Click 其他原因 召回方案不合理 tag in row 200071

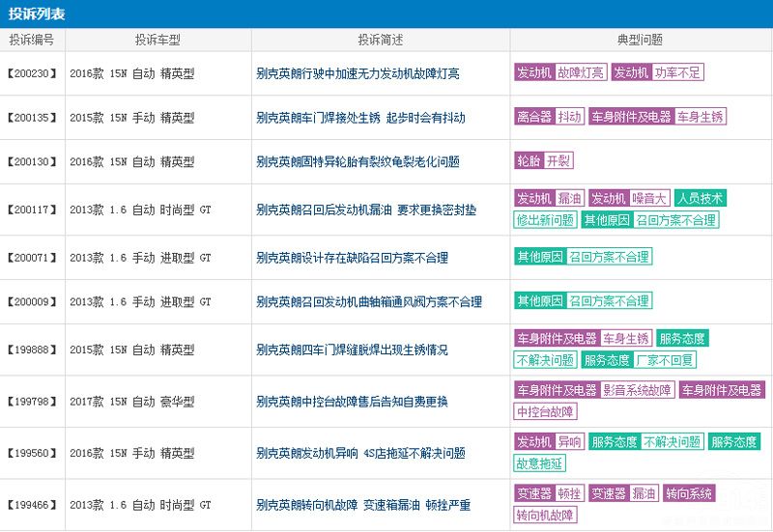(584, 257)
